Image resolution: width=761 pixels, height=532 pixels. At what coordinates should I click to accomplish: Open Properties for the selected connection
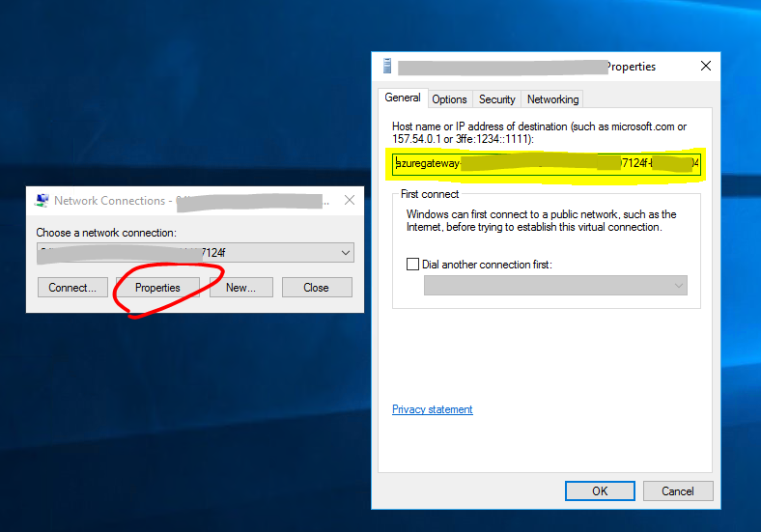157,288
